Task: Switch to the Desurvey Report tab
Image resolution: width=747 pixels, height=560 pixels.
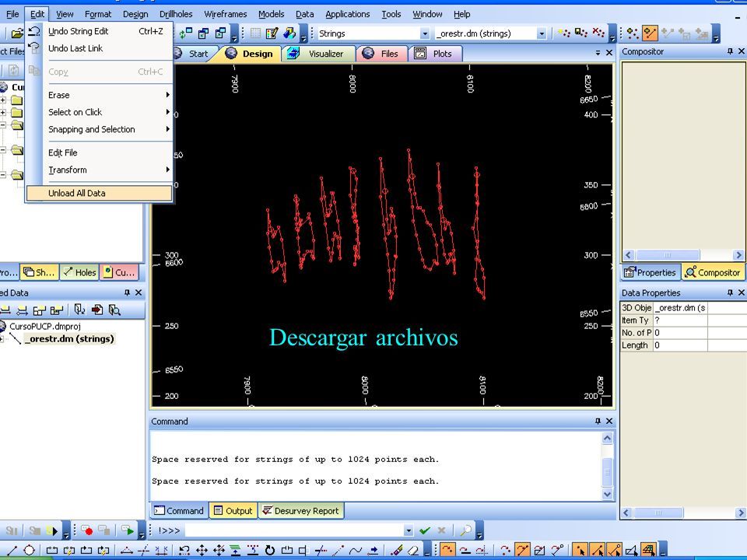Action: click(301, 511)
